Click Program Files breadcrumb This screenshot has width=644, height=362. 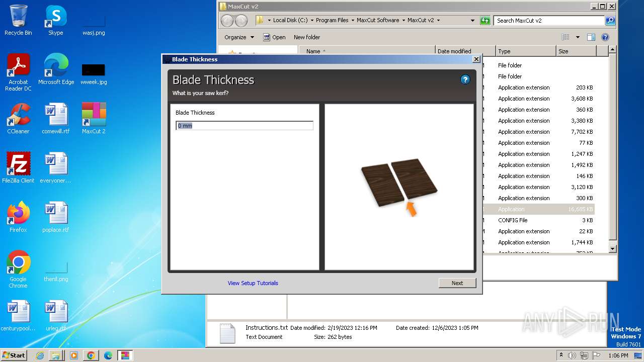tap(332, 21)
